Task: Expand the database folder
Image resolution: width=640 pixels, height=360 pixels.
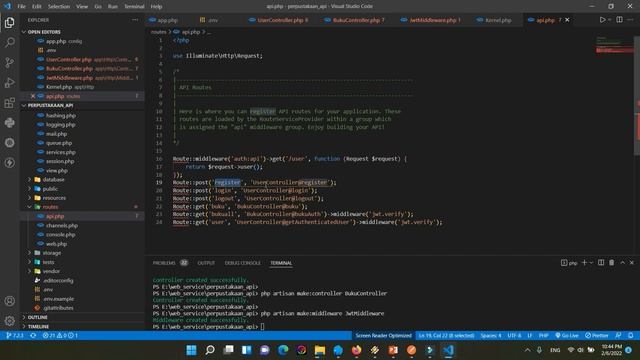Action: pos(53,180)
